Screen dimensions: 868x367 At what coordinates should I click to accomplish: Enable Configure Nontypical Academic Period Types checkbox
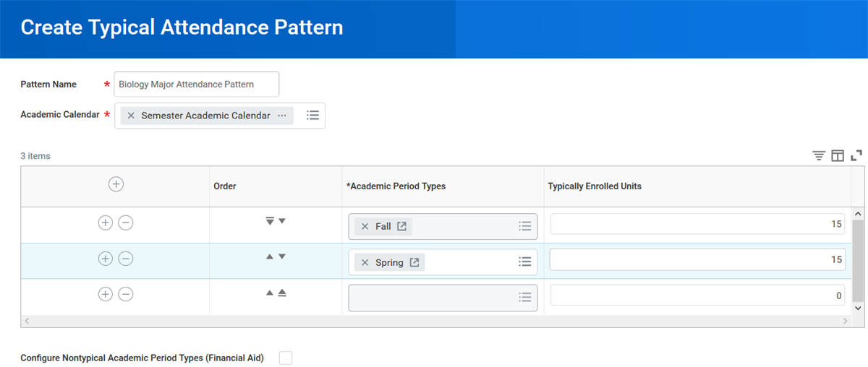(x=286, y=358)
